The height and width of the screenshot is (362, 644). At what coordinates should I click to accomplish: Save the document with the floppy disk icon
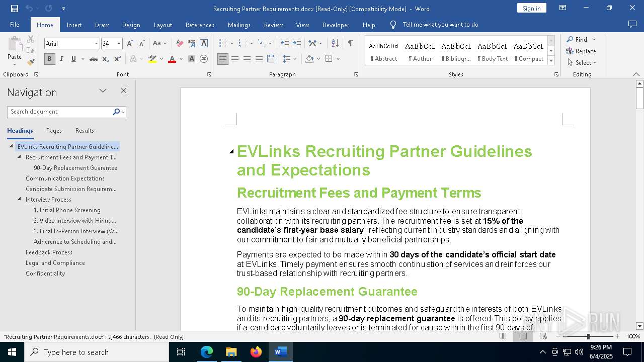tap(15, 9)
